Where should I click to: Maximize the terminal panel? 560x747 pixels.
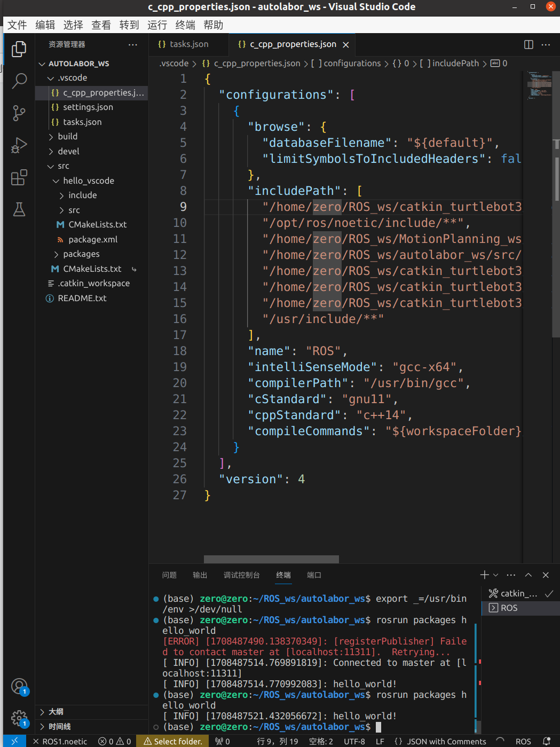529,575
